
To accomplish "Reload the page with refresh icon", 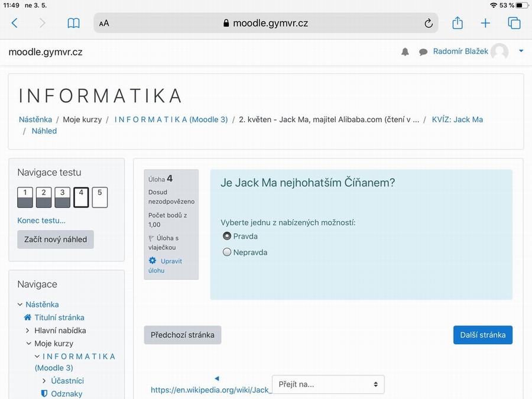I will pos(429,23).
